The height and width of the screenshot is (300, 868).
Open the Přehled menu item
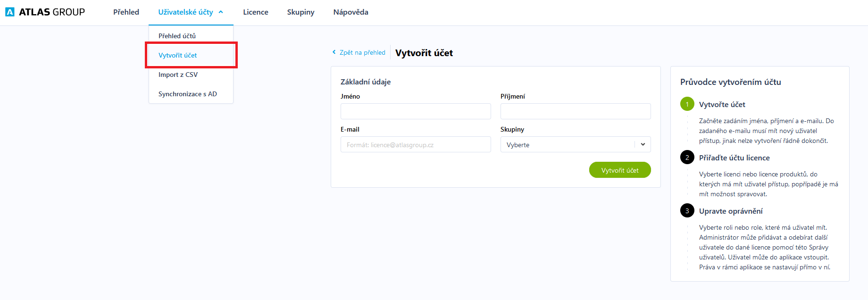[x=126, y=12]
